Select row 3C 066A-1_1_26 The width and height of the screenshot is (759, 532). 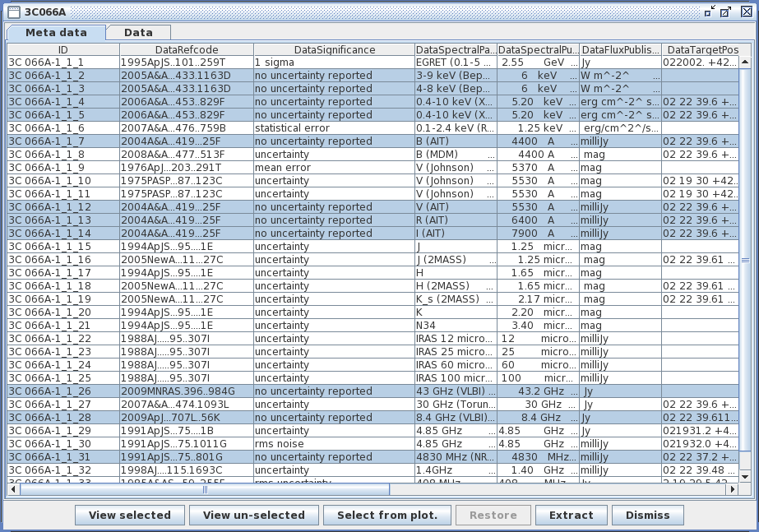click(373, 391)
